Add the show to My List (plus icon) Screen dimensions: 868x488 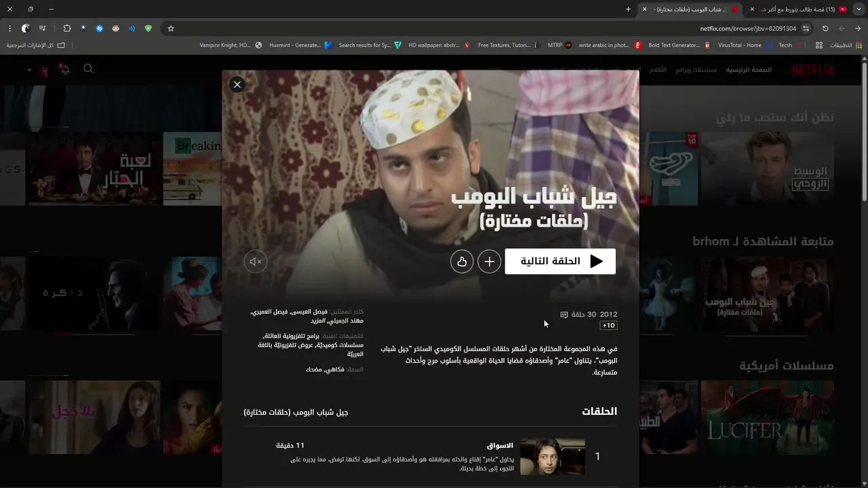point(489,262)
